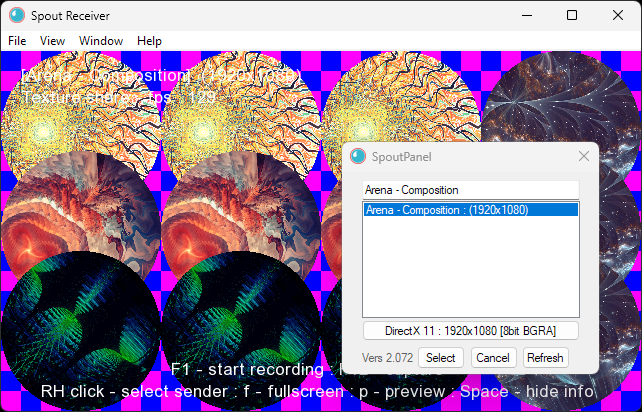Open the Window menu
The height and width of the screenshot is (412, 642).
(x=101, y=41)
